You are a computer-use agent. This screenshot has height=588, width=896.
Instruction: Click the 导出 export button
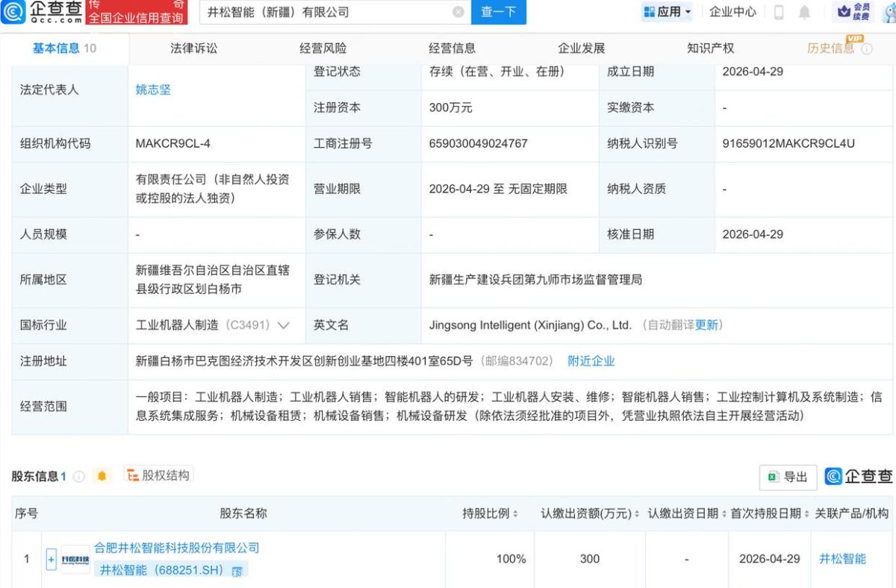[x=788, y=477]
